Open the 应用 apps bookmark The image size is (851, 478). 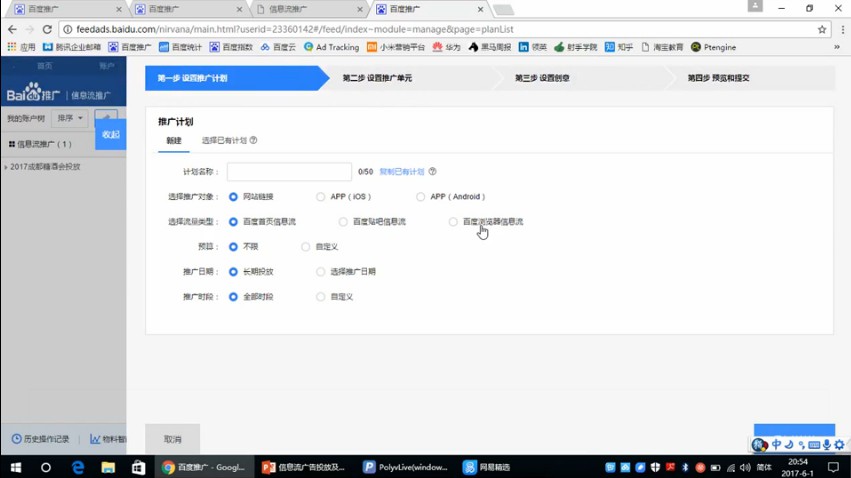coord(22,47)
